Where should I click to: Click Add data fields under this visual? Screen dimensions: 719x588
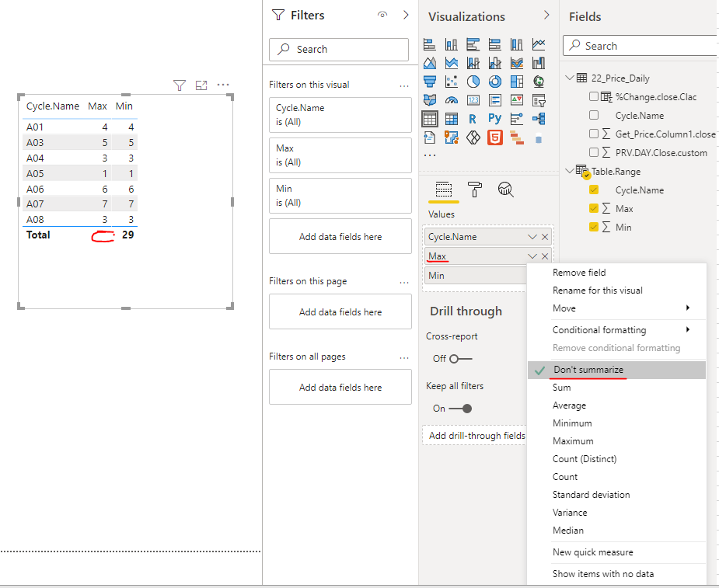pos(340,236)
